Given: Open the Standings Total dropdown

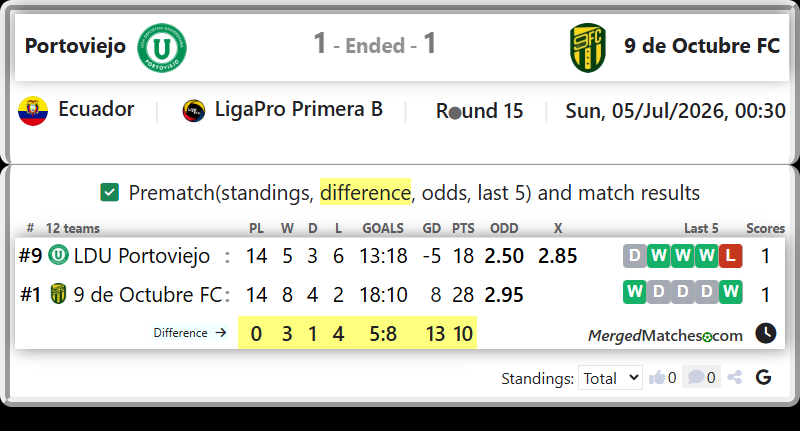Looking at the screenshot, I should [610, 378].
